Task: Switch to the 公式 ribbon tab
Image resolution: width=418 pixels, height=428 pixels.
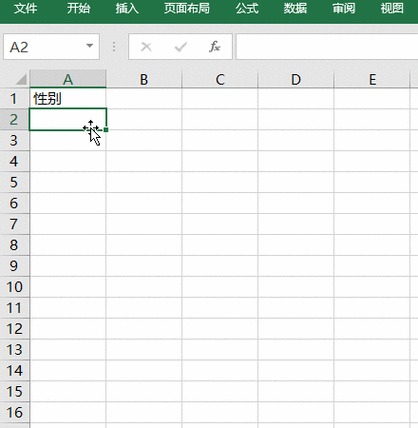Action: coord(247,8)
